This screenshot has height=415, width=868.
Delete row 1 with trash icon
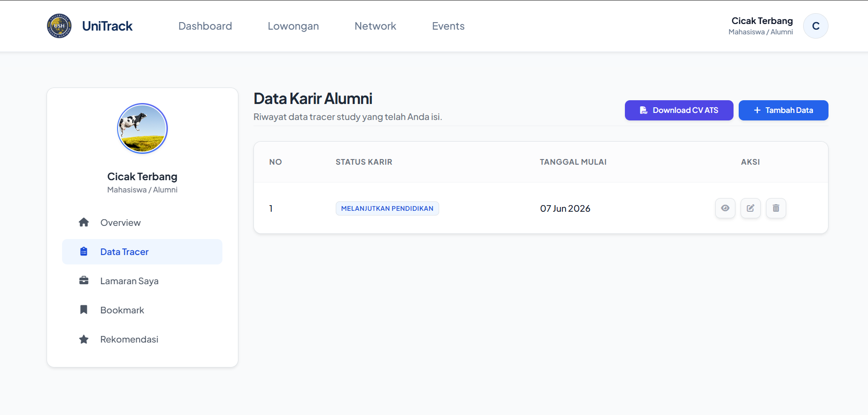(776, 208)
